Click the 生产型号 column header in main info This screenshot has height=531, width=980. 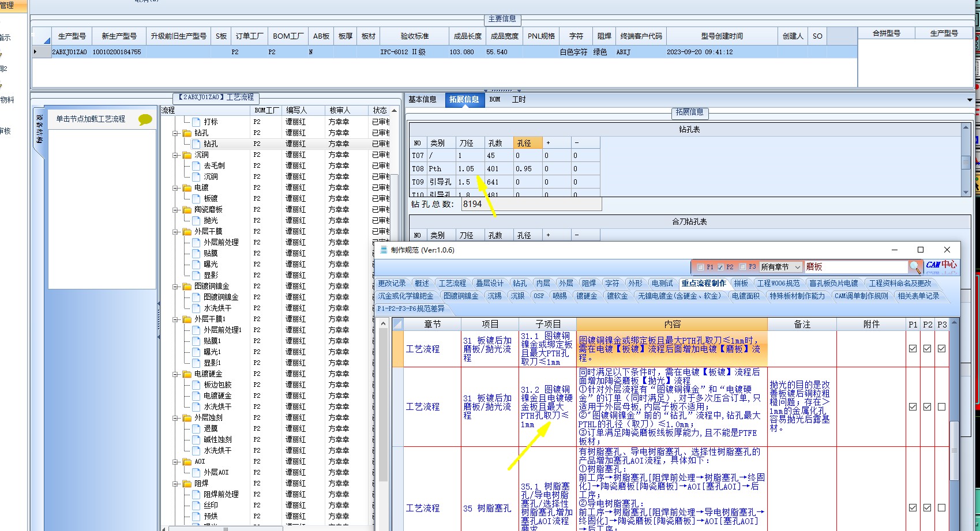click(72, 36)
